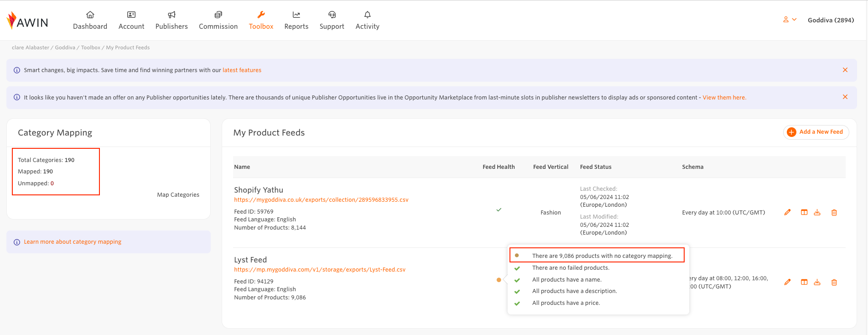Go to the Commission menu
The image size is (868, 335).
[x=218, y=21]
